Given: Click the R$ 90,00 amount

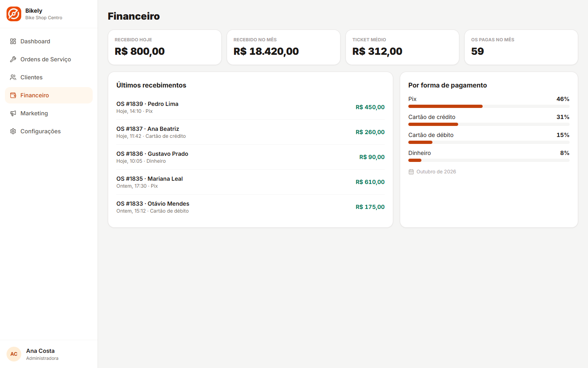Looking at the screenshot, I should pyautogui.click(x=372, y=157).
